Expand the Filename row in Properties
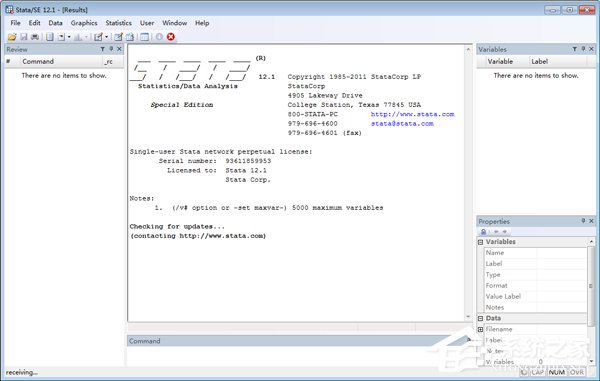600x381 pixels. point(481,329)
